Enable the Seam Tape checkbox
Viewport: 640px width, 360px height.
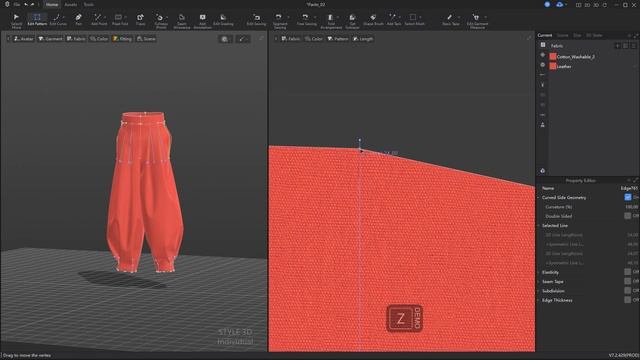click(628, 281)
